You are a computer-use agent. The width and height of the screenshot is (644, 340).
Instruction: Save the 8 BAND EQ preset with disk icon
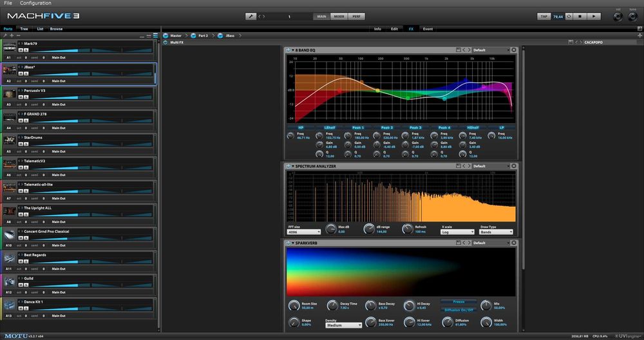(x=458, y=50)
